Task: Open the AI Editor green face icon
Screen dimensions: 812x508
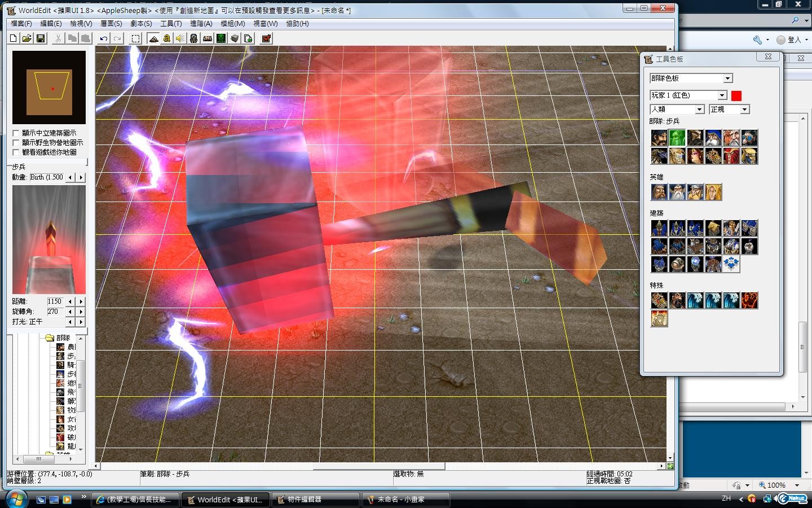Action: click(x=221, y=38)
